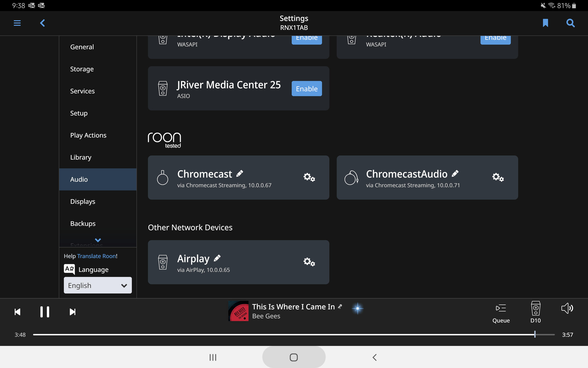Screen dimensions: 588x368
Task: Open search with the magnifier icon
Action: tap(570, 23)
